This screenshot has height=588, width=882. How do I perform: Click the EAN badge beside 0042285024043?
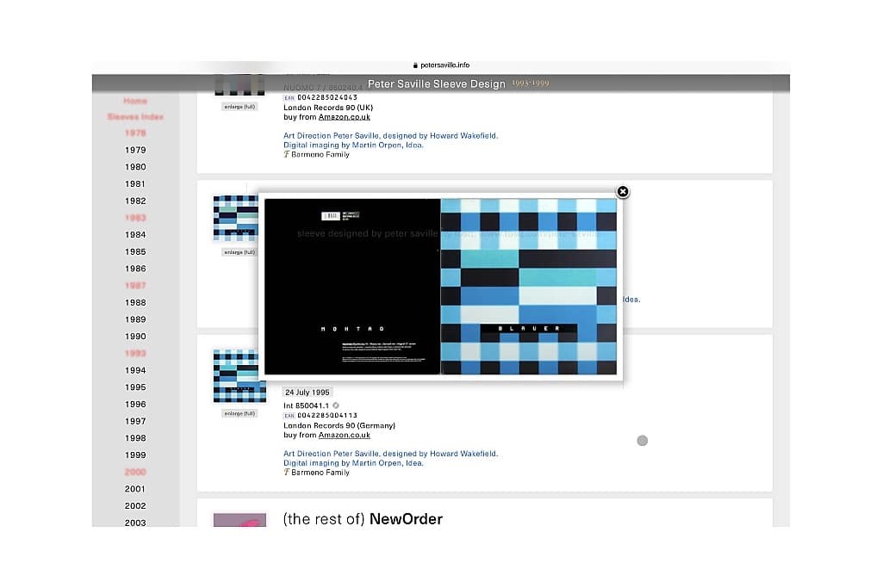pyautogui.click(x=289, y=98)
